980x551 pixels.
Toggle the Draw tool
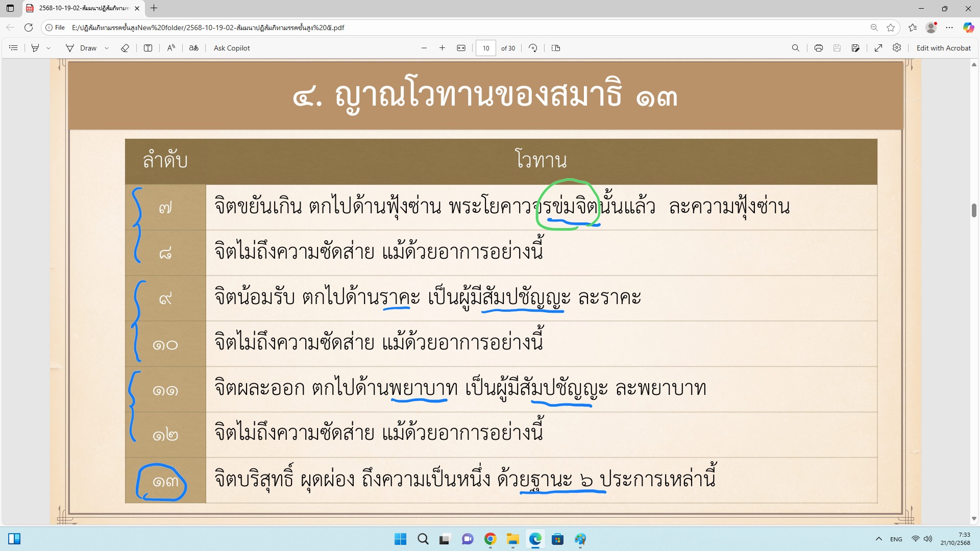point(82,48)
